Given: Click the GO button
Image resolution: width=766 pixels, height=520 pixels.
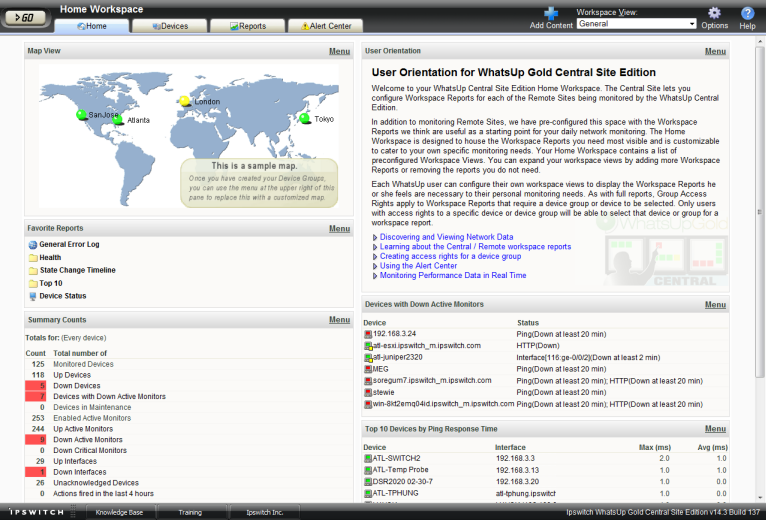Looking at the screenshot, I should [26, 18].
